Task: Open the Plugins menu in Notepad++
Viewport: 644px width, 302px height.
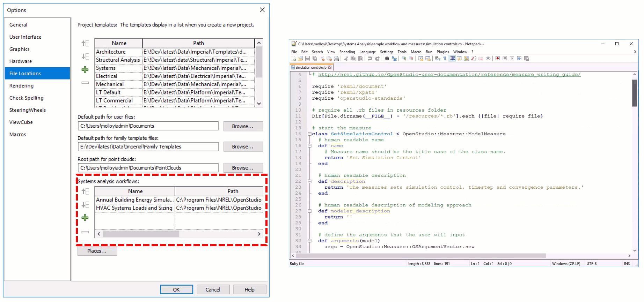Action: point(442,52)
